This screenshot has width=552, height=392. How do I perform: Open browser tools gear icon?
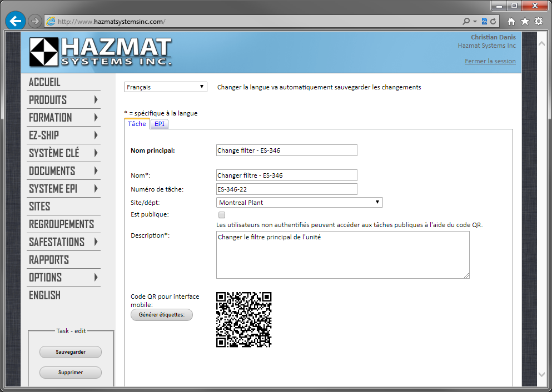[538, 22]
